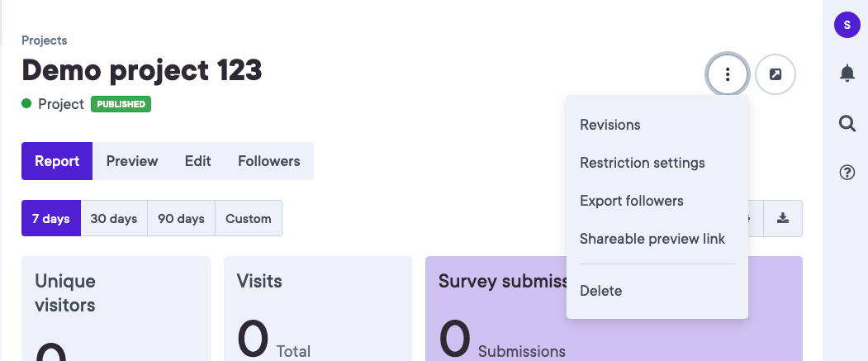Choose Export followers option
The image size is (868, 361).
point(632,201)
